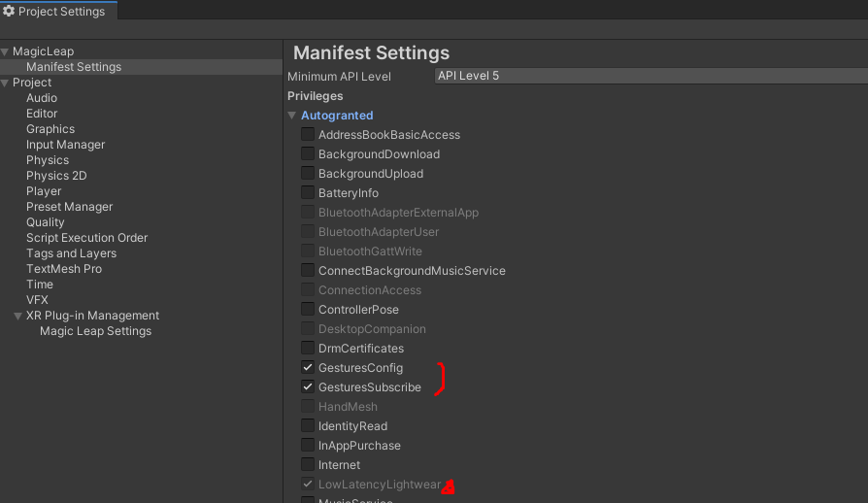This screenshot has height=503, width=868.
Task: Check the BatteryInfo checkbox
Action: click(x=308, y=193)
